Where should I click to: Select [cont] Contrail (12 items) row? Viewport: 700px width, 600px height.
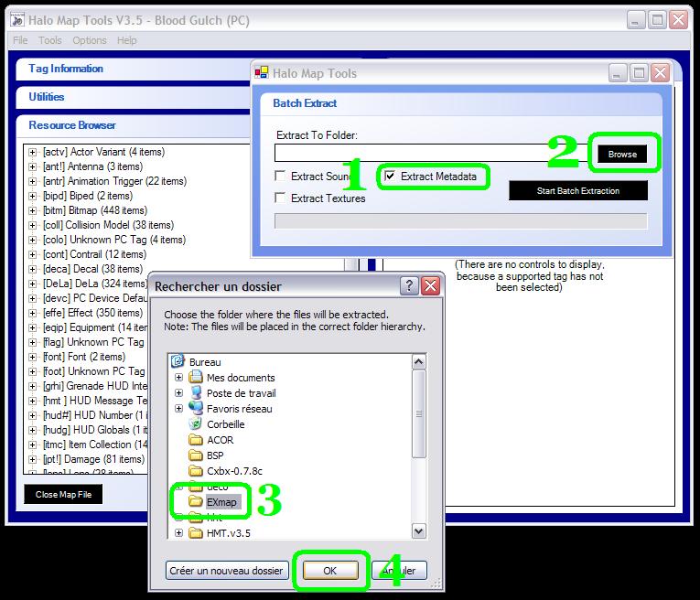tap(94, 254)
